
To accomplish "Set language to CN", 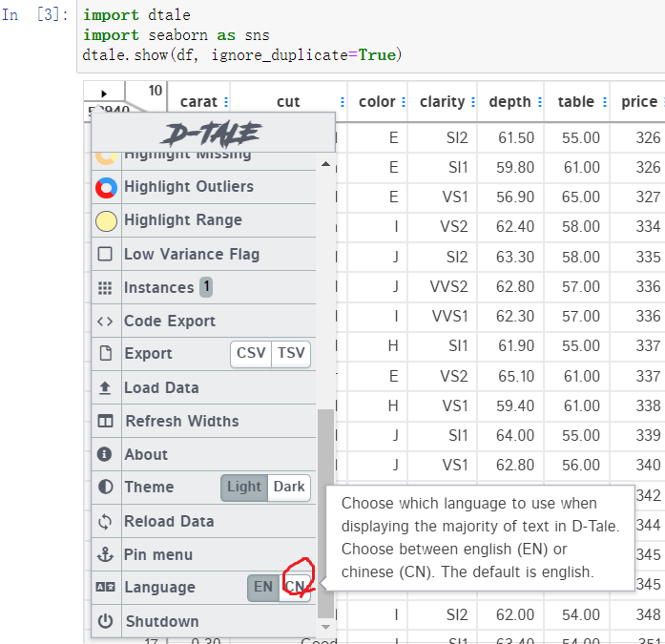I will coord(295,588).
